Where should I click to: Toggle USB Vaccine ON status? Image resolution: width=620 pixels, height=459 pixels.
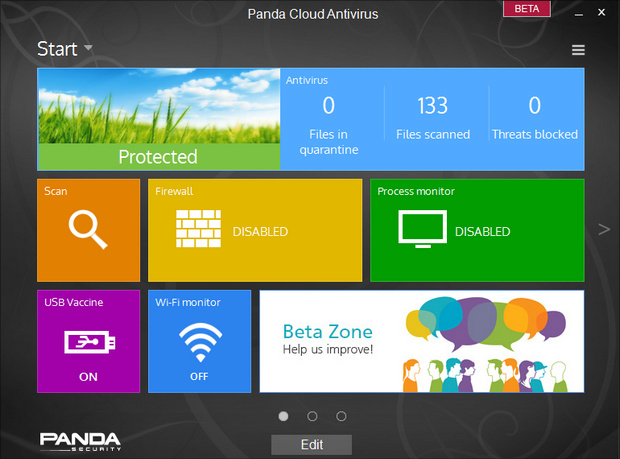click(x=88, y=377)
